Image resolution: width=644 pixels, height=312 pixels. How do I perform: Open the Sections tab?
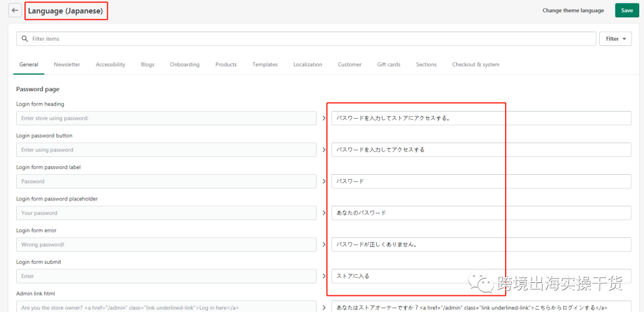[x=426, y=64]
